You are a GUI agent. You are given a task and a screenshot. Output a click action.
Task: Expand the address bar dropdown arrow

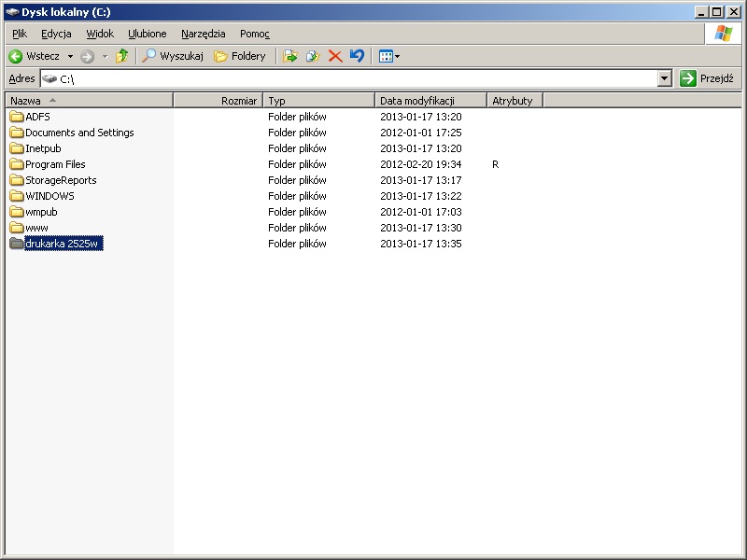[664, 78]
